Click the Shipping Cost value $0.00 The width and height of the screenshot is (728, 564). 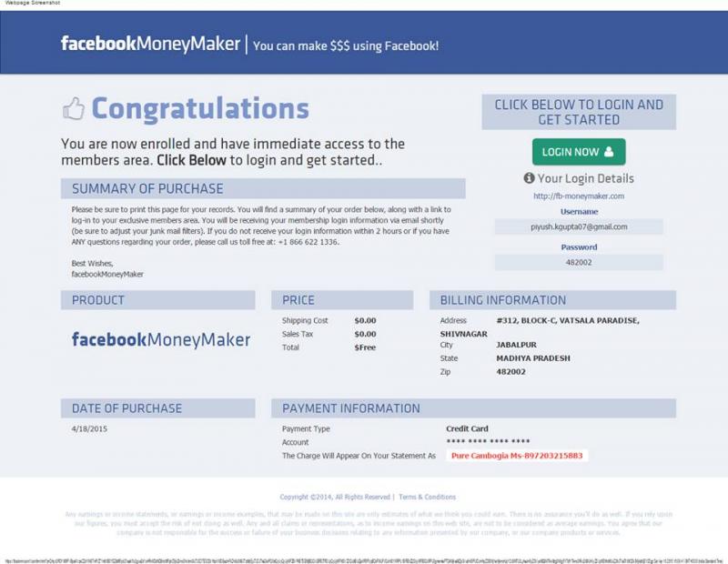coord(365,320)
